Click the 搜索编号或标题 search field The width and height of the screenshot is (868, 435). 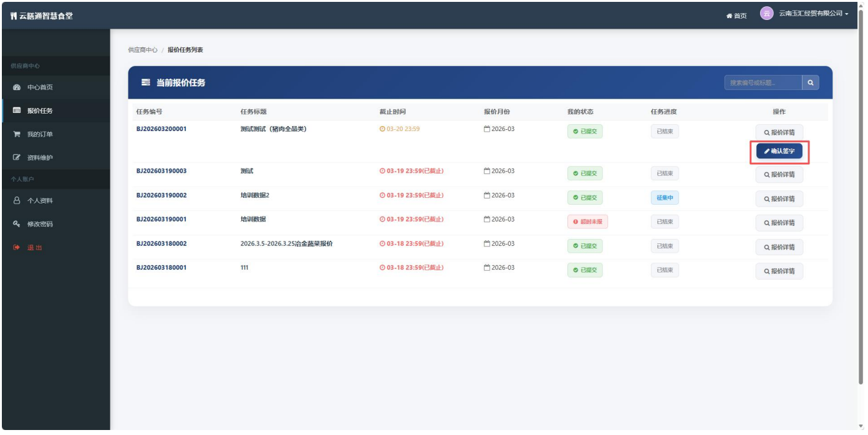pyautogui.click(x=763, y=82)
